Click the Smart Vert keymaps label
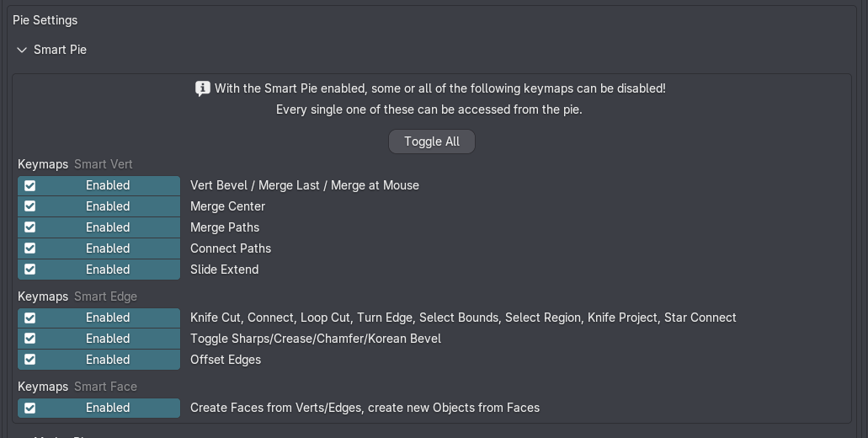Image resolution: width=868 pixels, height=438 pixels. click(104, 164)
